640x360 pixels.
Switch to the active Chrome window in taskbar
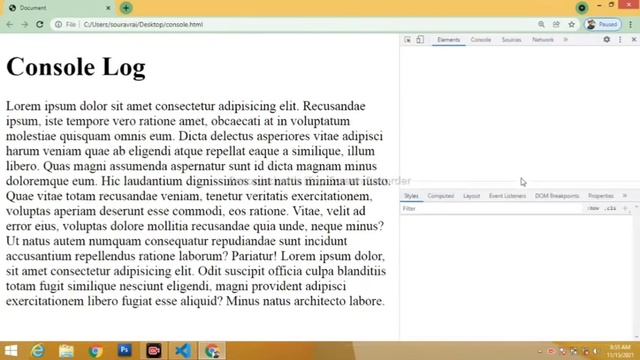click(x=212, y=351)
